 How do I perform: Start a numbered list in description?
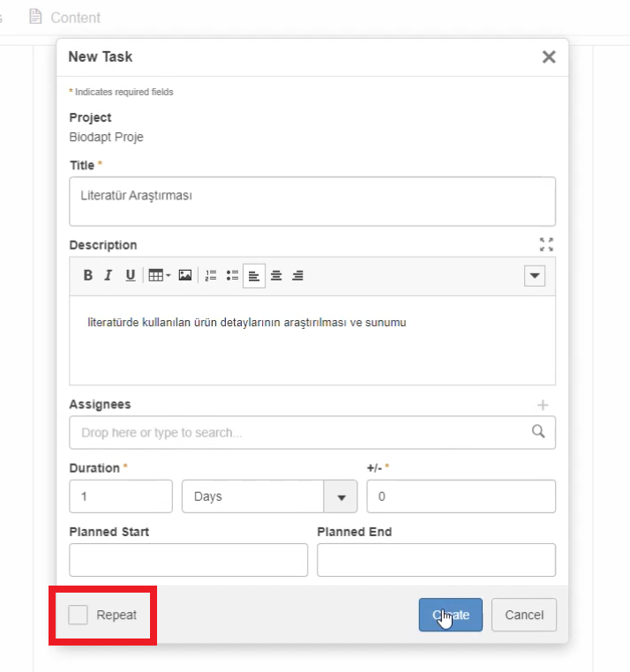pyautogui.click(x=211, y=275)
